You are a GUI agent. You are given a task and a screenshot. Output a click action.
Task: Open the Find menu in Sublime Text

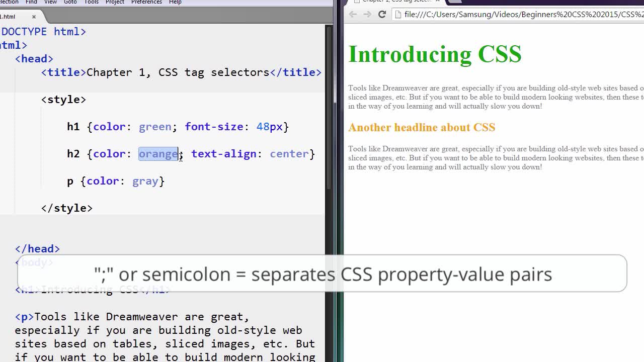[31, 2]
